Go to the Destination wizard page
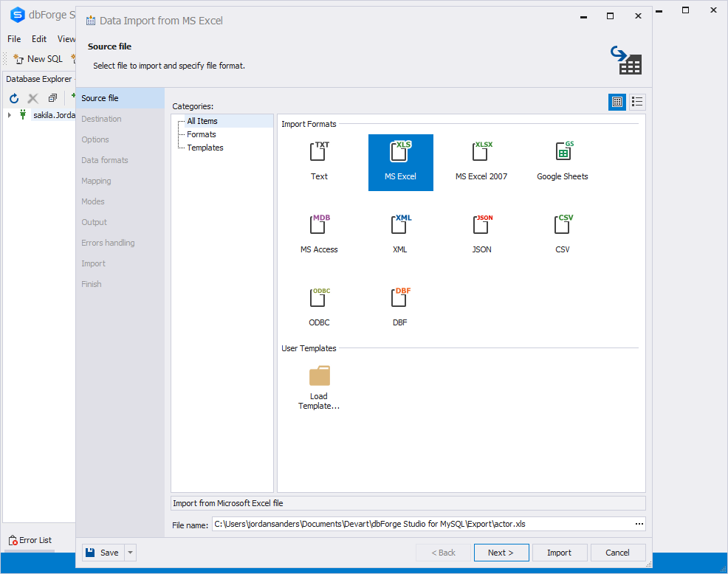728x574 pixels. pos(120,119)
